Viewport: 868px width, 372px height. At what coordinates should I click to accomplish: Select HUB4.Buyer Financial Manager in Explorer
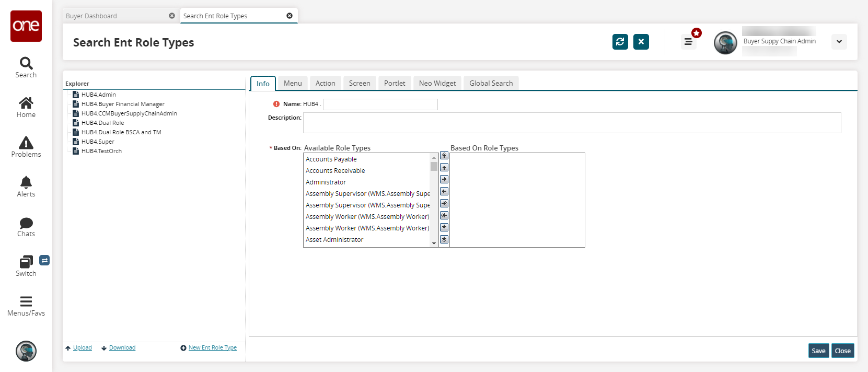coord(123,104)
